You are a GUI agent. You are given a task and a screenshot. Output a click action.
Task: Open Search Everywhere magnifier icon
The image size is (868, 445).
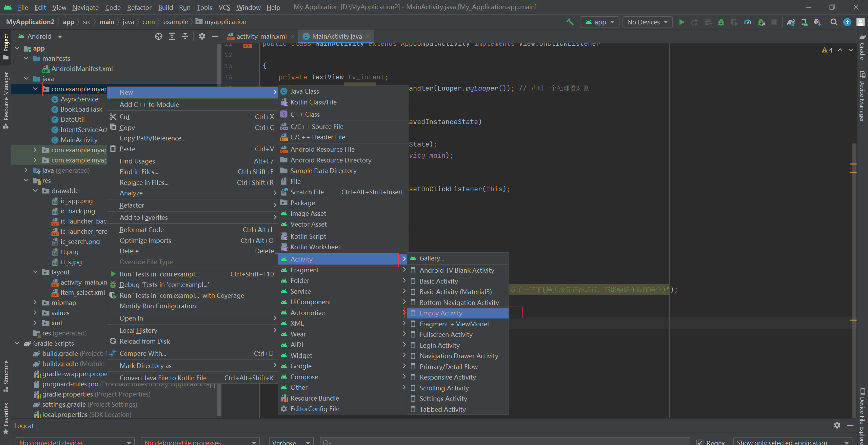pos(834,22)
